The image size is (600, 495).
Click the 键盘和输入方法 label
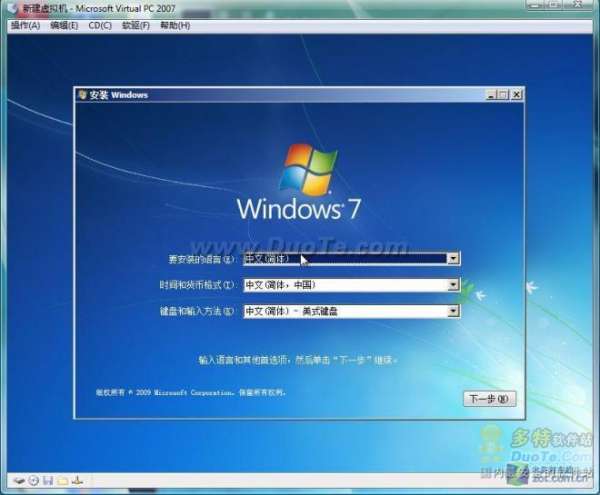(197, 311)
